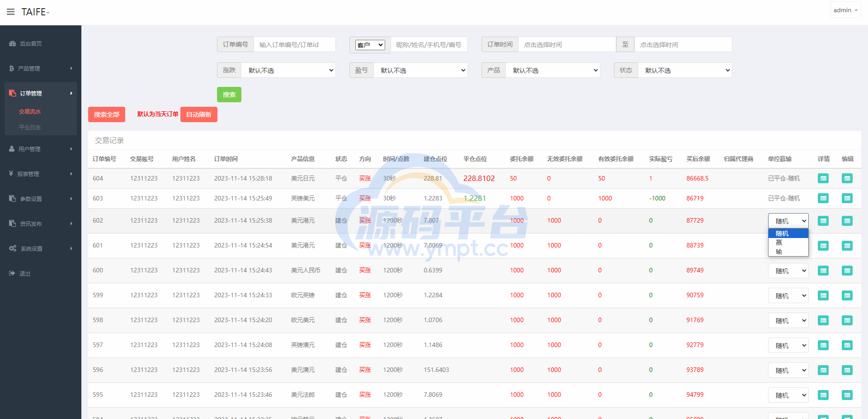
Task: Choose 随机 in the open dropdown list
Action: 788,233
